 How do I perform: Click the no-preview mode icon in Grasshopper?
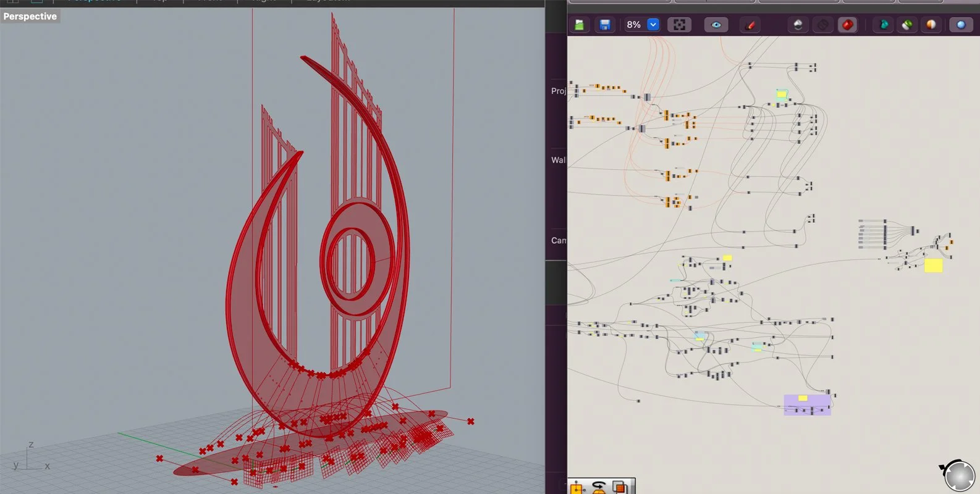point(798,25)
